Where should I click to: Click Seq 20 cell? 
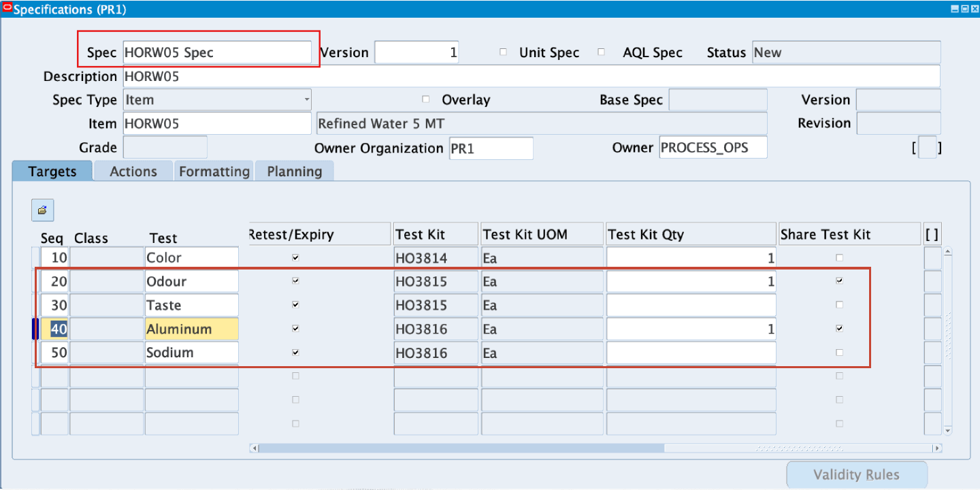pos(54,281)
